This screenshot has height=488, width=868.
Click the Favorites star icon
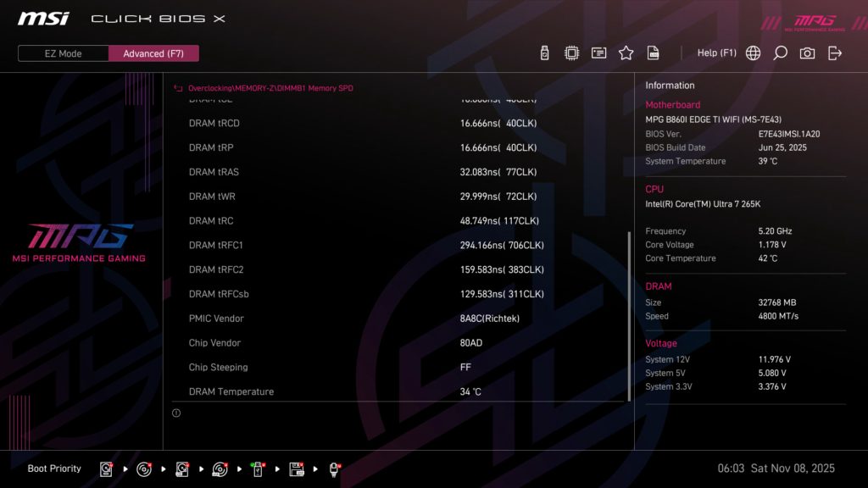(626, 52)
